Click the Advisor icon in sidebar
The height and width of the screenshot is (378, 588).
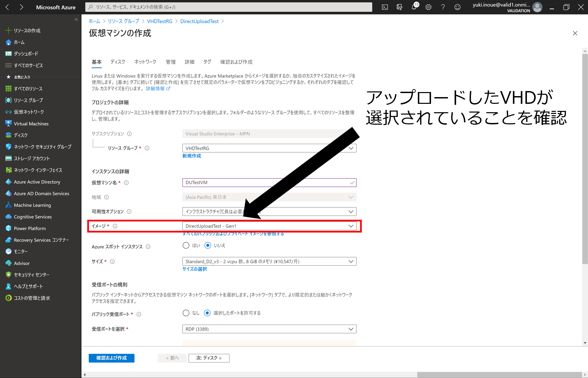8,263
